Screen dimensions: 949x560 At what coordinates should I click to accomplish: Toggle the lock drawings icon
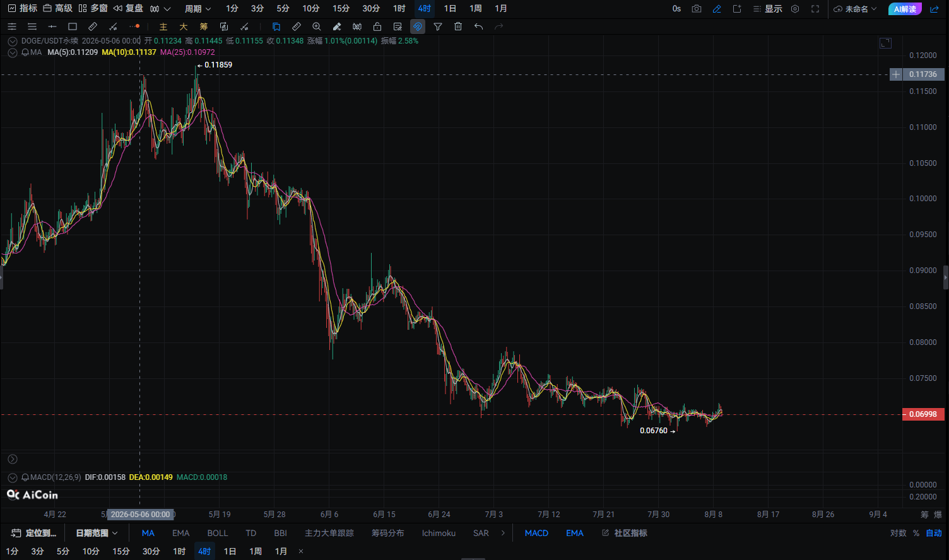[377, 26]
